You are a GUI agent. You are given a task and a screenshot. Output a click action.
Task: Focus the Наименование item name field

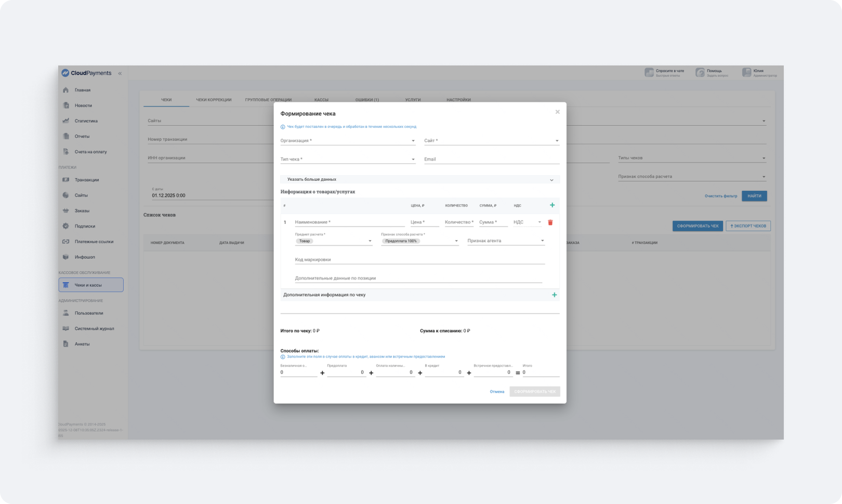click(x=350, y=222)
